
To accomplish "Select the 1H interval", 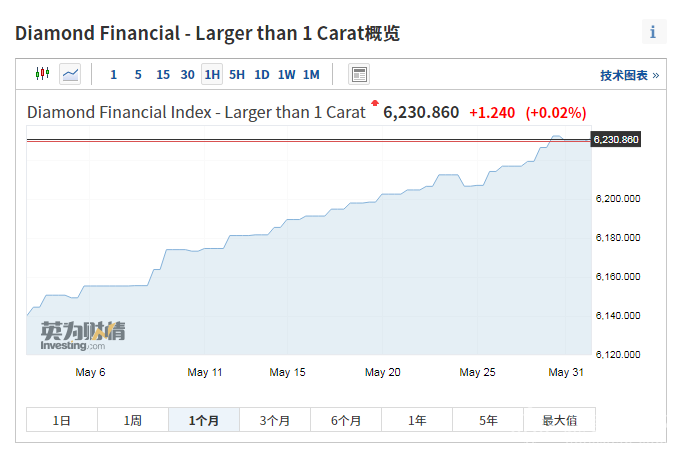I will coord(211,74).
